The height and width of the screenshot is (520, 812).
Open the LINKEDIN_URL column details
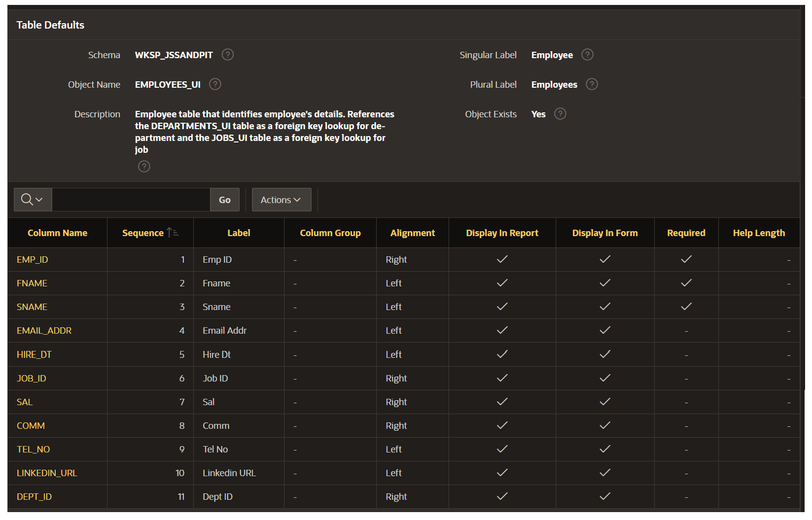tap(47, 473)
